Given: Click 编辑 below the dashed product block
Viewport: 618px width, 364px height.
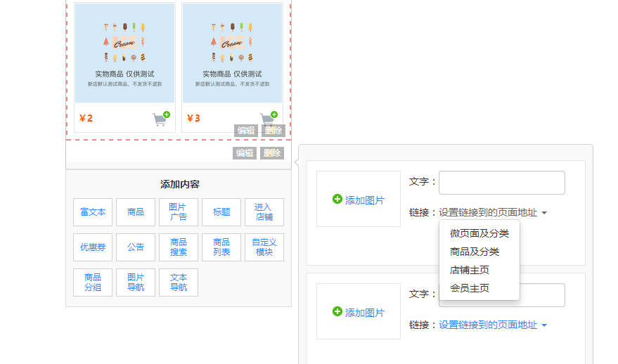Looking at the screenshot, I should click(245, 153).
